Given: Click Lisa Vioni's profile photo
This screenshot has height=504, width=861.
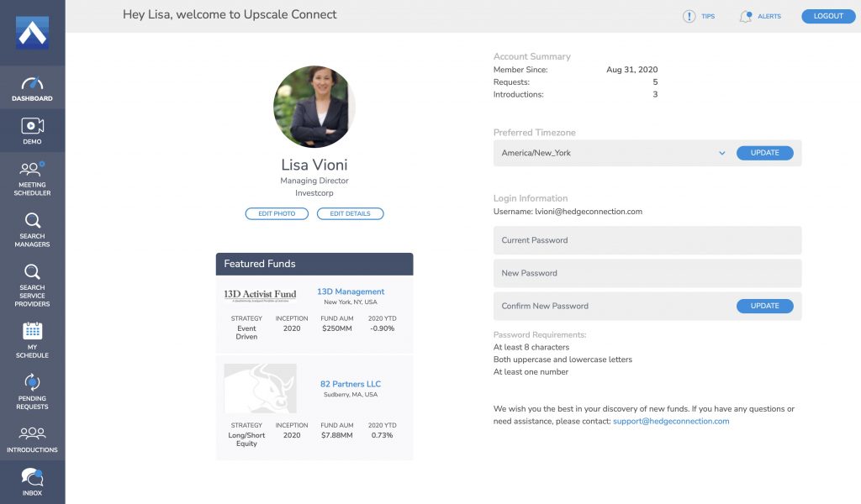Looking at the screenshot, I should pyautogui.click(x=314, y=108).
